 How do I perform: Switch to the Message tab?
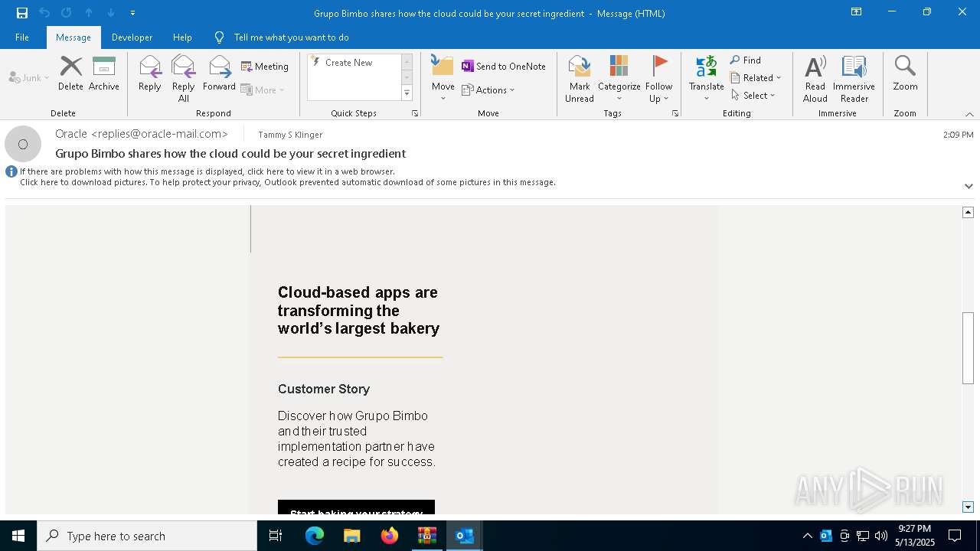coord(73,37)
